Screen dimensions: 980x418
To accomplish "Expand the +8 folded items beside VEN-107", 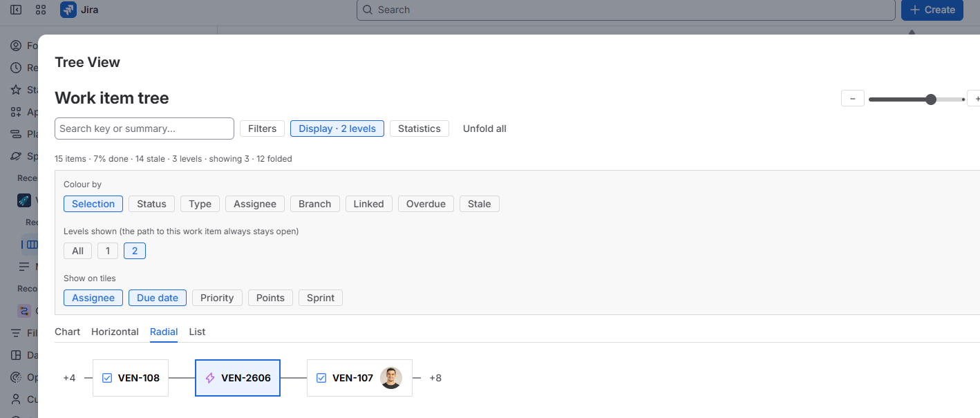I will [x=435, y=378].
